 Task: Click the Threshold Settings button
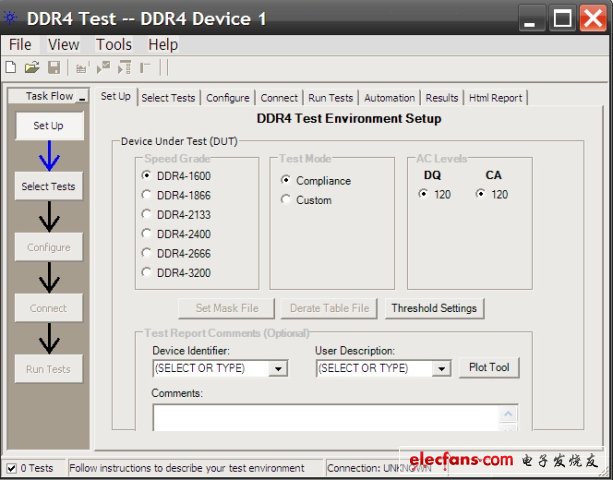coord(436,308)
